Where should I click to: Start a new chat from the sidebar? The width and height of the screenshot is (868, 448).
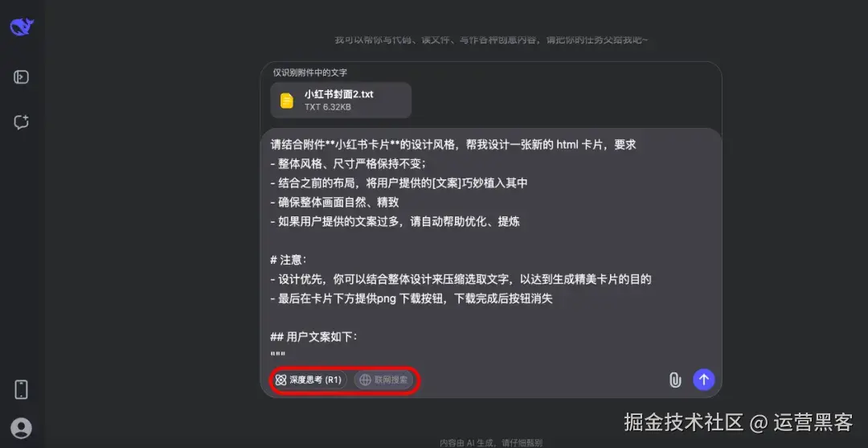click(x=21, y=122)
